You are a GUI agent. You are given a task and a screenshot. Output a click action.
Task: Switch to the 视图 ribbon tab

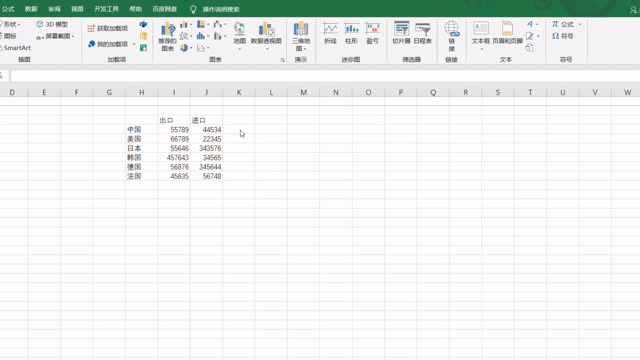pyautogui.click(x=77, y=9)
